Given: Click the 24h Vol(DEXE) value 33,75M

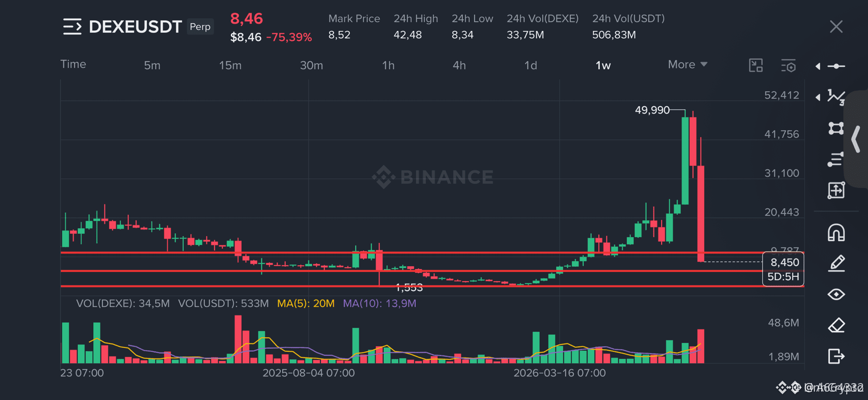Looking at the screenshot, I should (x=525, y=35).
